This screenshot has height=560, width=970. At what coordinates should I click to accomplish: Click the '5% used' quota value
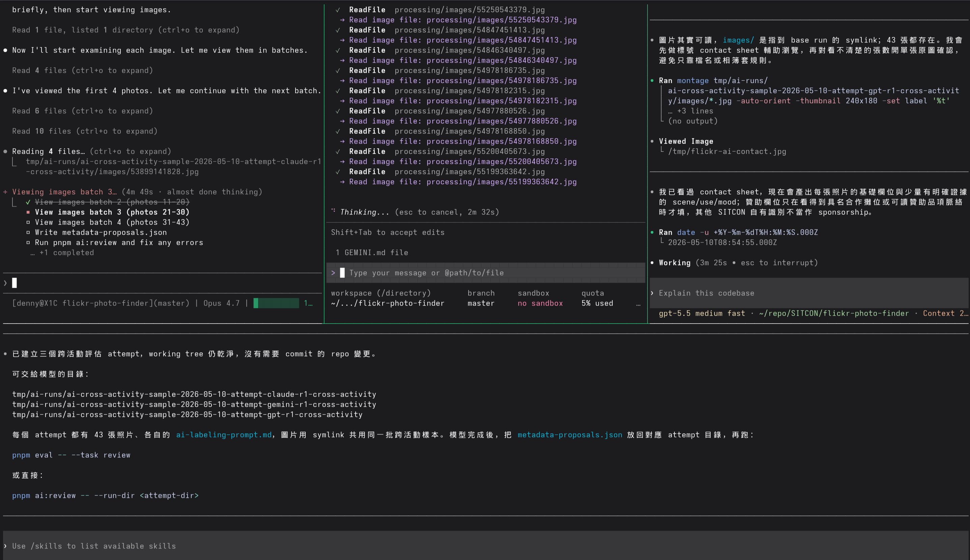pyautogui.click(x=597, y=304)
